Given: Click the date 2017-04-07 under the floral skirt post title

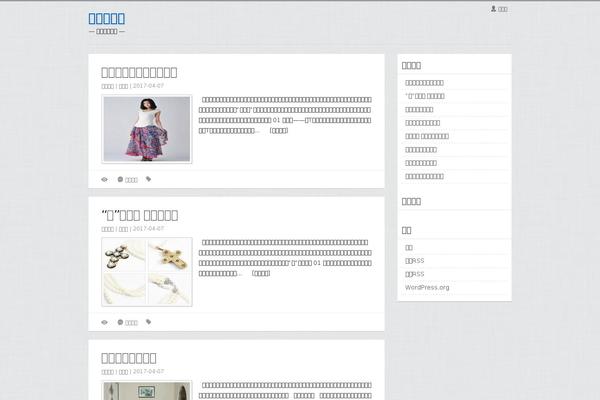Looking at the screenshot, I should pyautogui.click(x=148, y=86).
